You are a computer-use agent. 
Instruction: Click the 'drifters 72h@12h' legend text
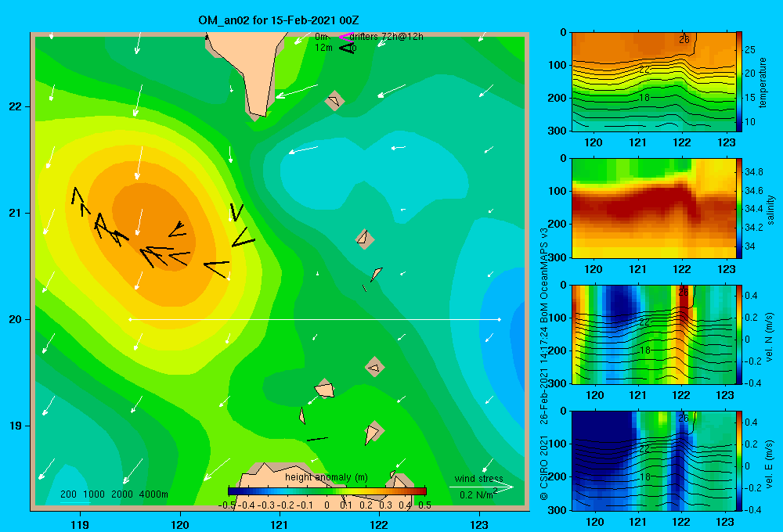click(386, 37)
